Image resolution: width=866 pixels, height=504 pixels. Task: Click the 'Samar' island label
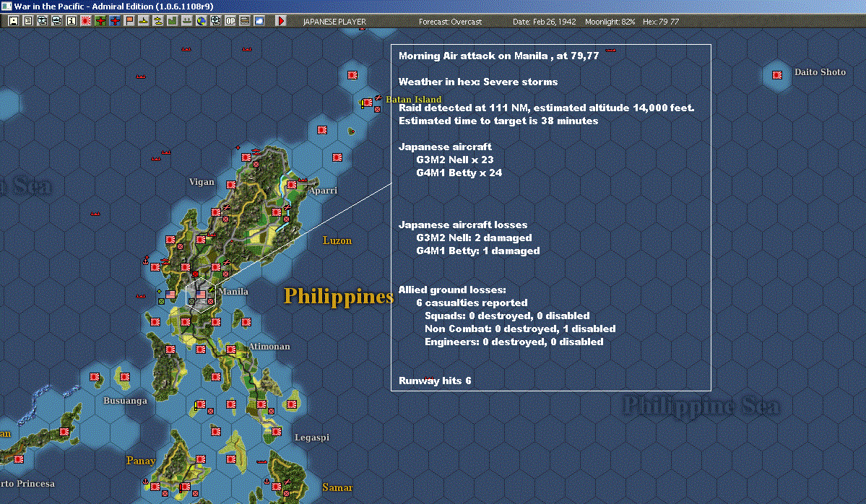[337, 487]
